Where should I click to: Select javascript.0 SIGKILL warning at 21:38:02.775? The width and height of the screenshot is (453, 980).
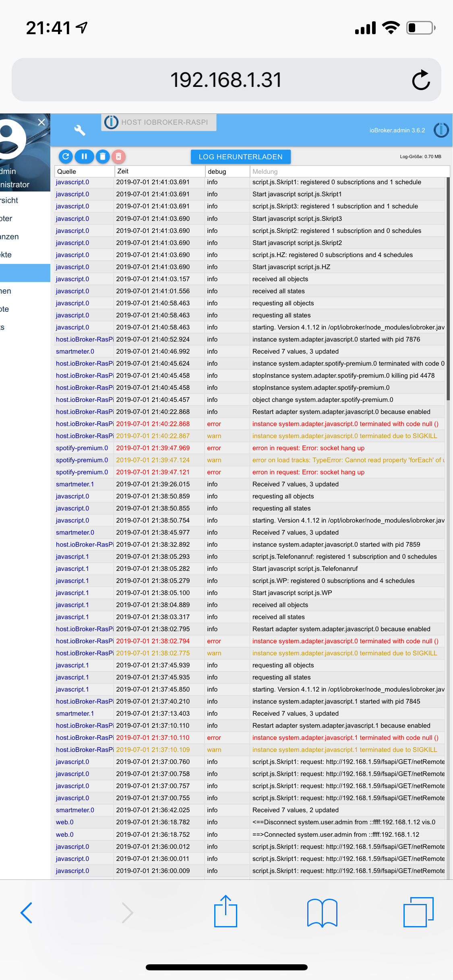click(345, 653)
